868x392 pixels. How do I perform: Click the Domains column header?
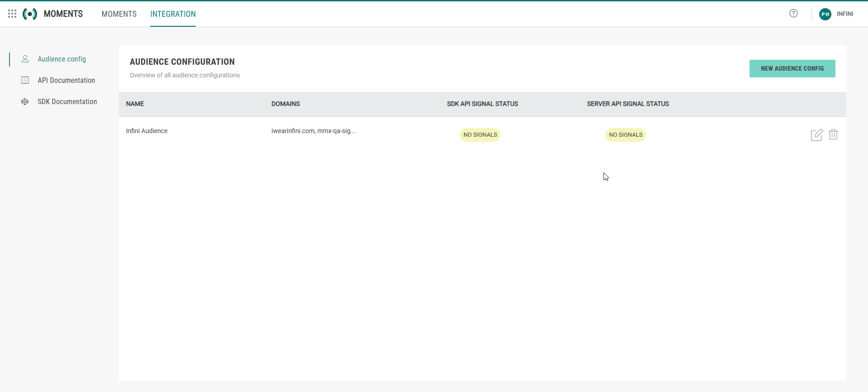coord(285,104)
